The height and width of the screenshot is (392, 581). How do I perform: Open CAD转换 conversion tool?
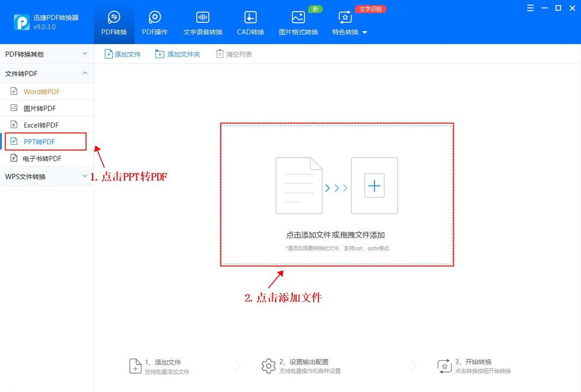(250, 16)
